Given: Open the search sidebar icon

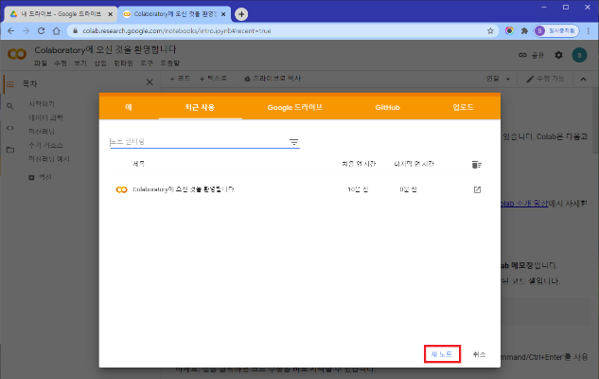Looking at the screenshot, I should tap(10, 106).
